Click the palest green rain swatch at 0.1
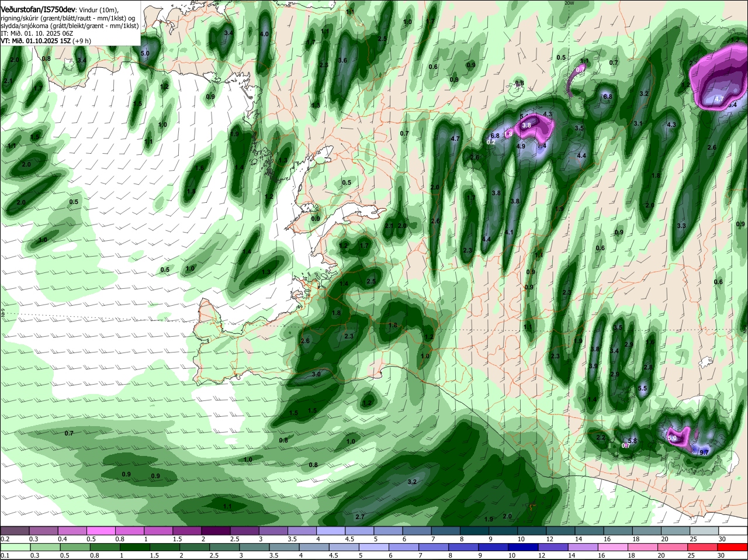The image size is (748, 560). [x=15, y=547]
